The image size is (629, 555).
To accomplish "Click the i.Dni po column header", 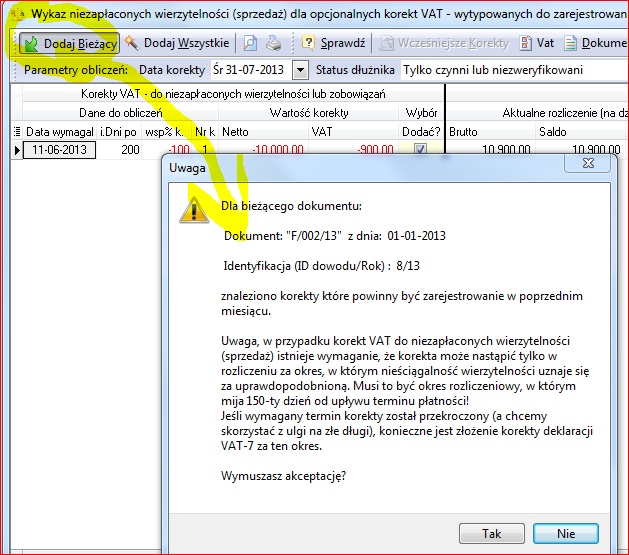I will pos(119,132).
